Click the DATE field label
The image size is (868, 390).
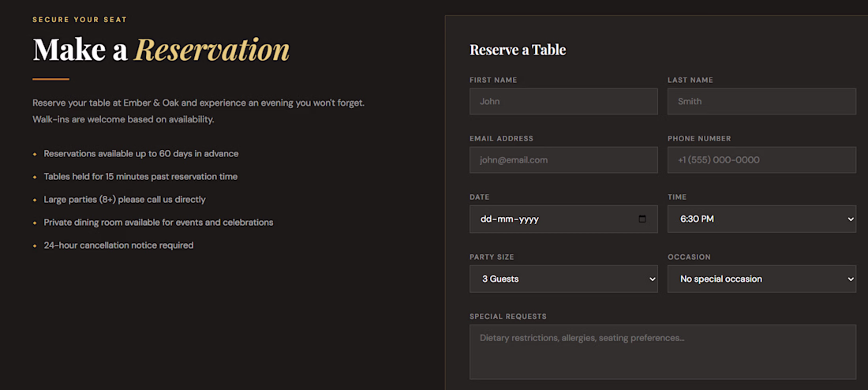click(480, 197)
